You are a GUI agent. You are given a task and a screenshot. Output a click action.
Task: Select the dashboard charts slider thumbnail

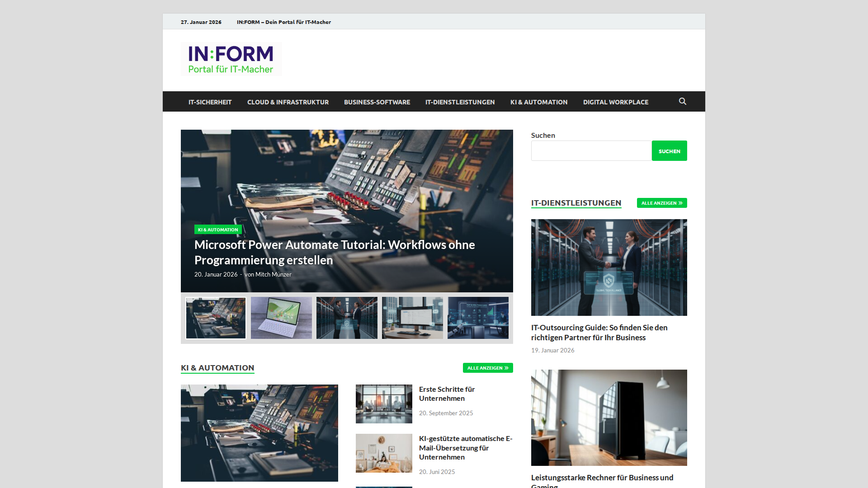click(478, 318)
